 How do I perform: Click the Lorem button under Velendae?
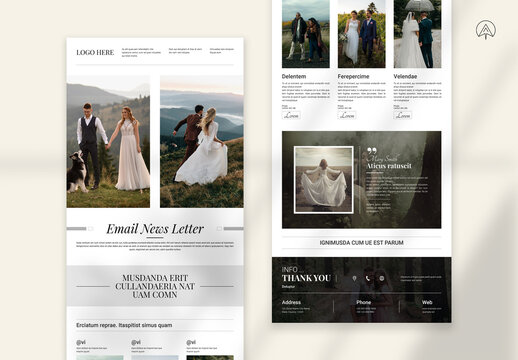coord(403,115)
